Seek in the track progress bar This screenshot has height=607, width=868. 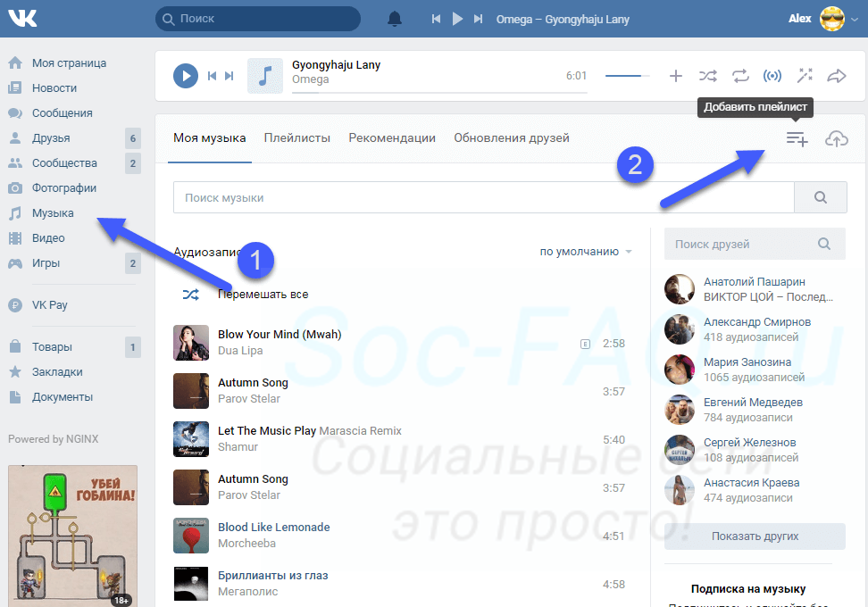439,93
